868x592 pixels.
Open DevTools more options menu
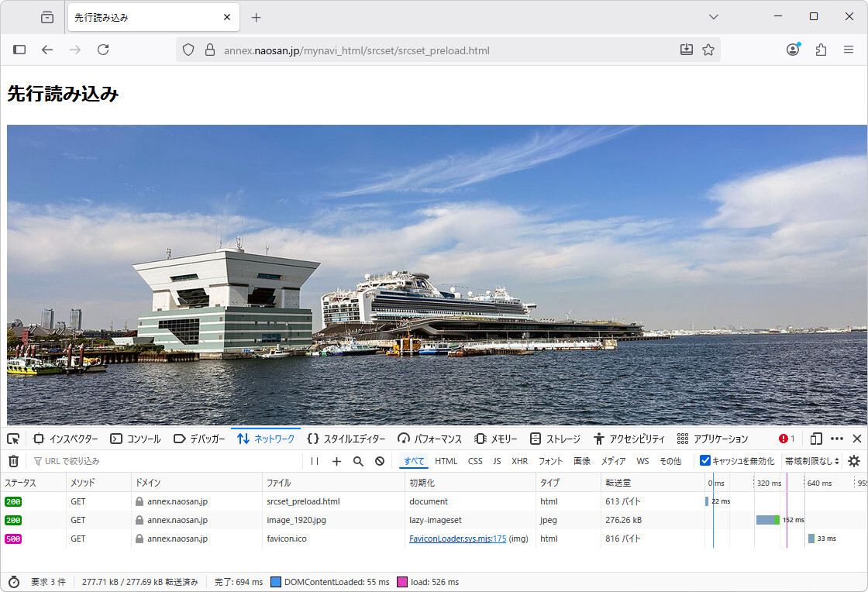[x=837, y=439]
